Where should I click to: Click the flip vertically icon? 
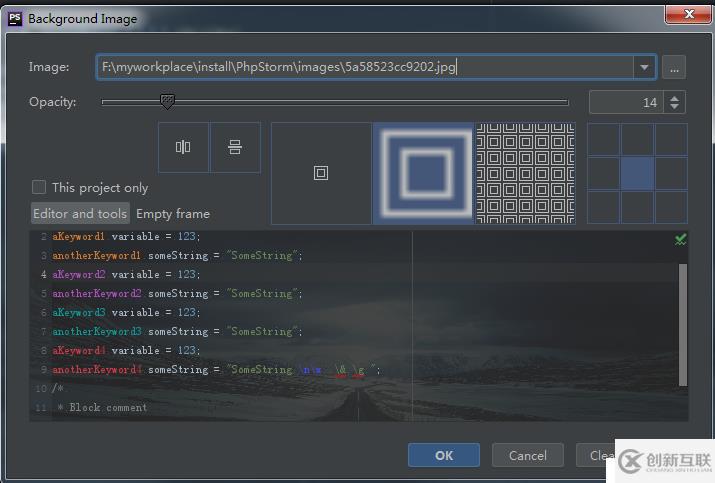tap(235, 147)
